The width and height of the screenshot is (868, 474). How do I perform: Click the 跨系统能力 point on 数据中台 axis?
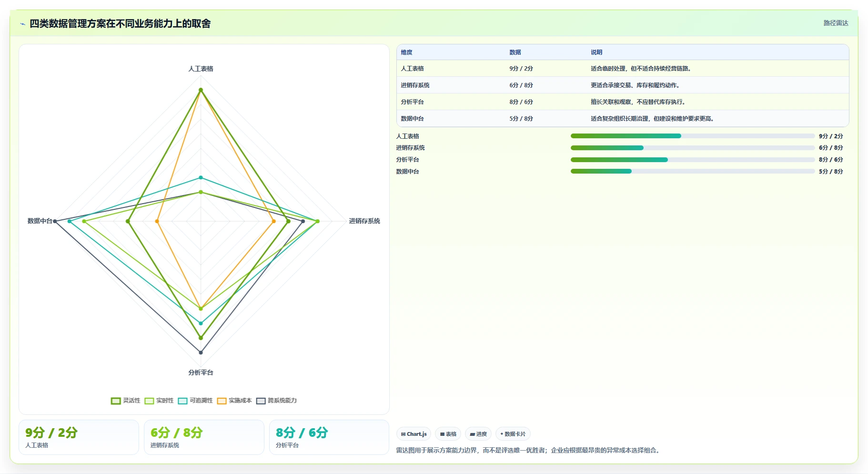55,221
